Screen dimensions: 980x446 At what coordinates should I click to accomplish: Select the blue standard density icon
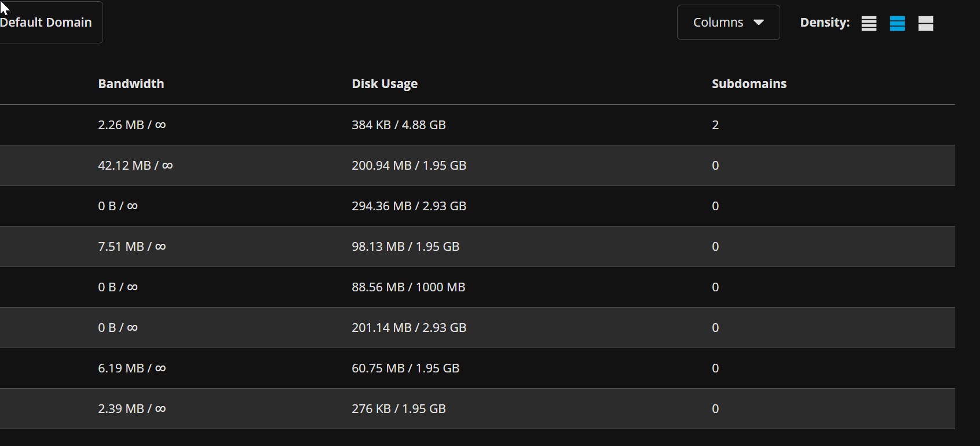[897, 24]
